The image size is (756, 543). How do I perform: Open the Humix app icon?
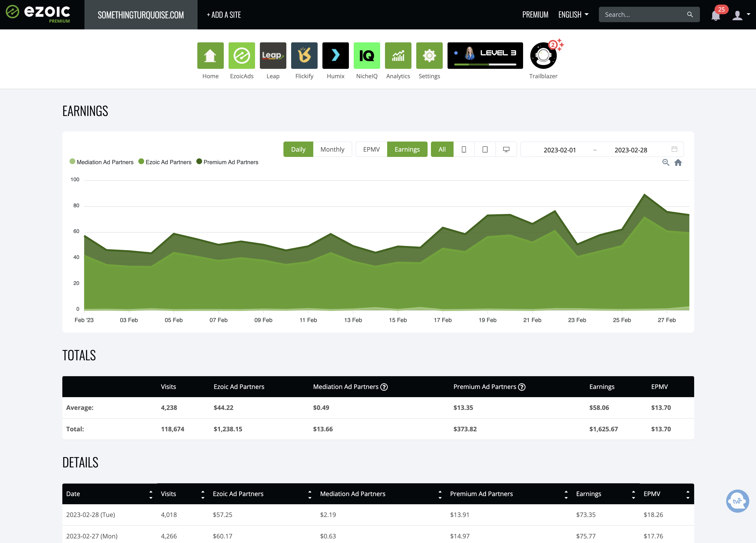click(x=336, y=55)
